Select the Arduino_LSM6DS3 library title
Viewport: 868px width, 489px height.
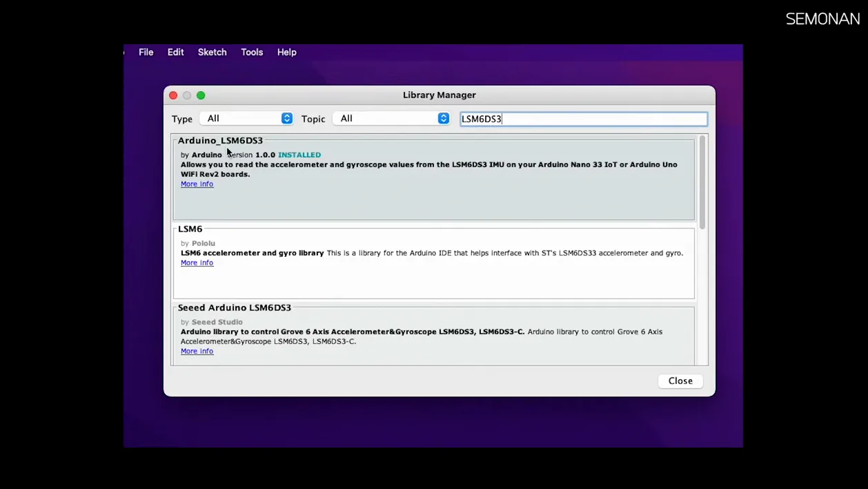(x=220, y=140)
